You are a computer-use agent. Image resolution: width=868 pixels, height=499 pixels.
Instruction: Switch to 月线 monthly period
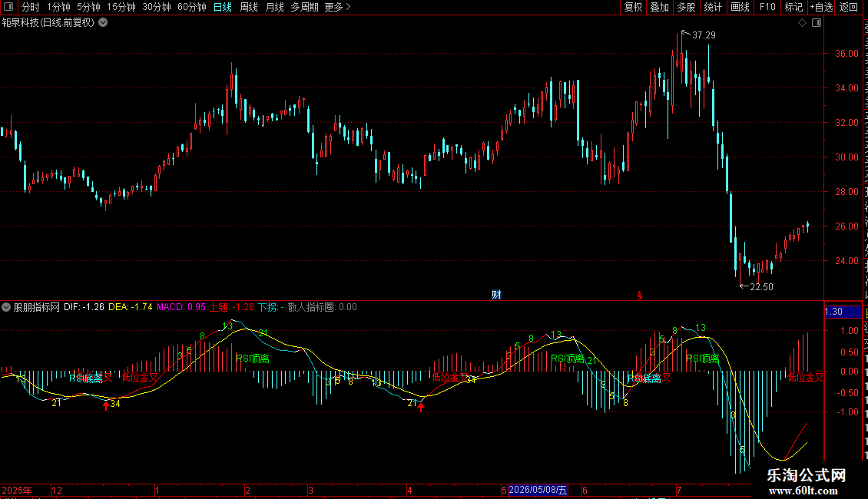[x=274, y=7]
